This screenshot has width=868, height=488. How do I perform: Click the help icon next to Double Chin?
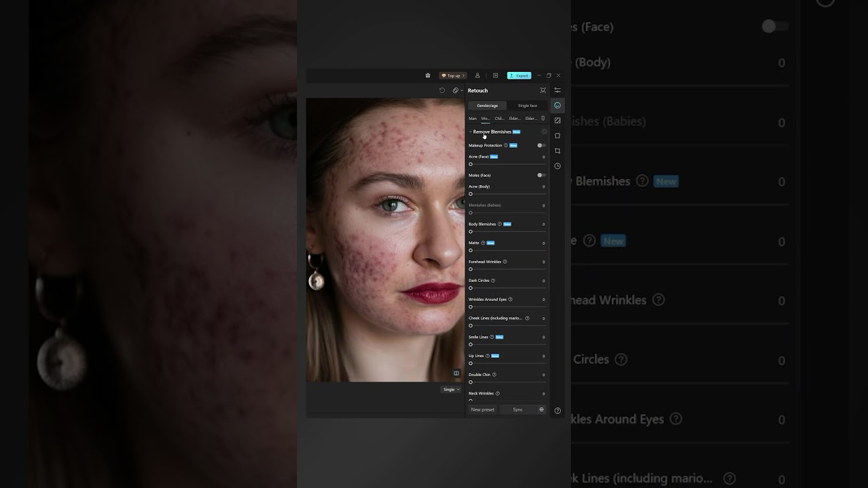(494, 374)
